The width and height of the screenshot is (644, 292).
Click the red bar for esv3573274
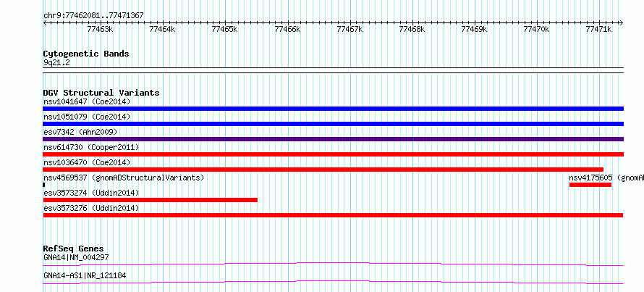[x=150, y=200]
